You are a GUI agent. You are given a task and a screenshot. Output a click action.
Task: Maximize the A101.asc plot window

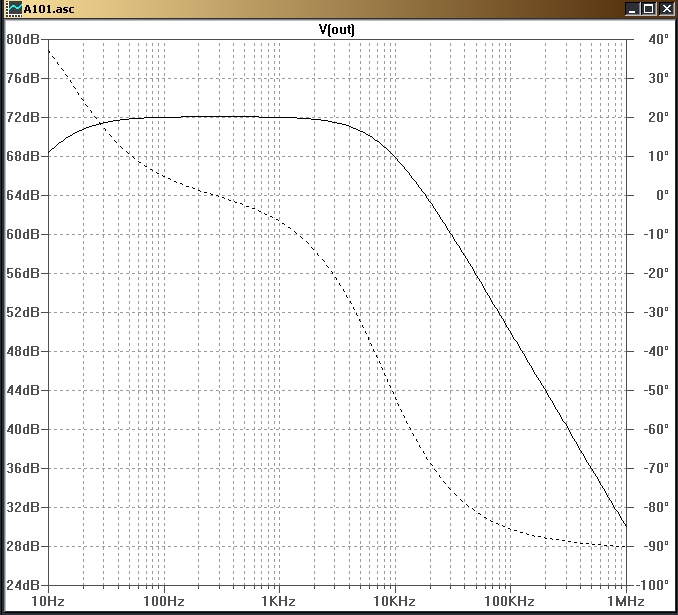(x=649, y=9)
